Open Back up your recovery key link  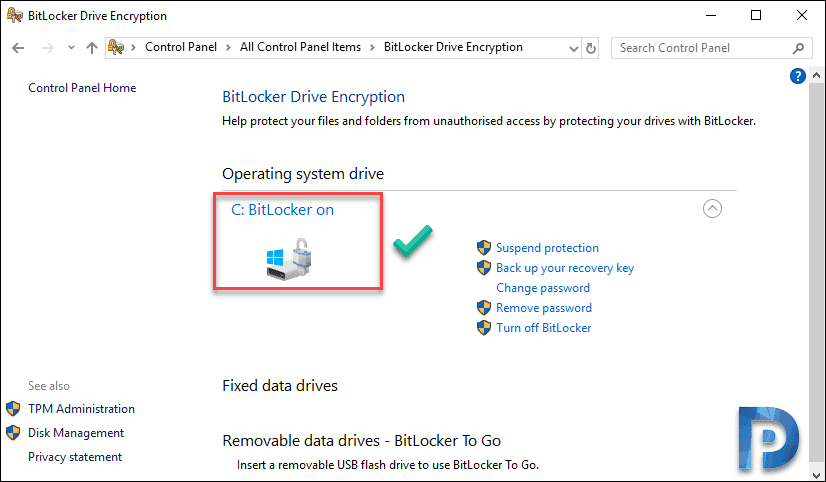[565, 268]
